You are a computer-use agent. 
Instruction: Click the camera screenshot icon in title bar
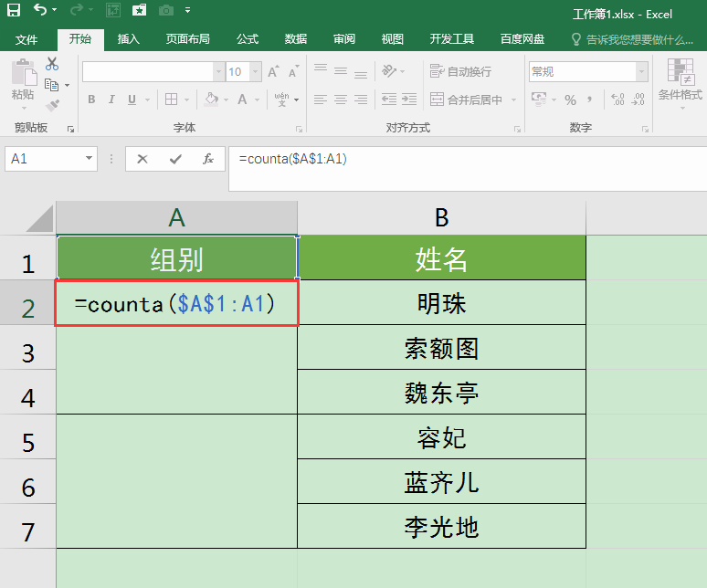(166, 10)
